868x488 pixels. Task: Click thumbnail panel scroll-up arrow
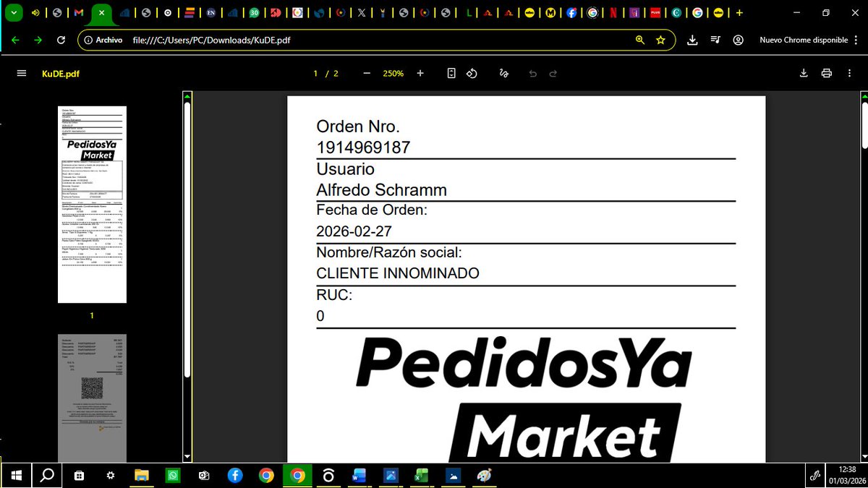click(x=187, y=97)
